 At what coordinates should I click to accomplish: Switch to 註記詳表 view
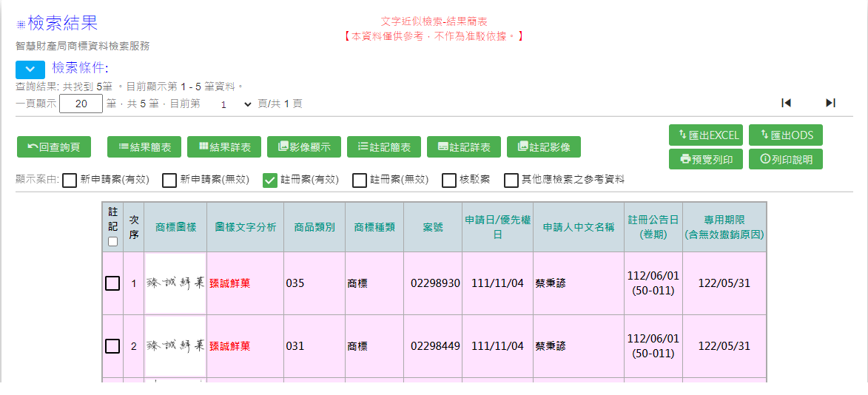[464, 147]
